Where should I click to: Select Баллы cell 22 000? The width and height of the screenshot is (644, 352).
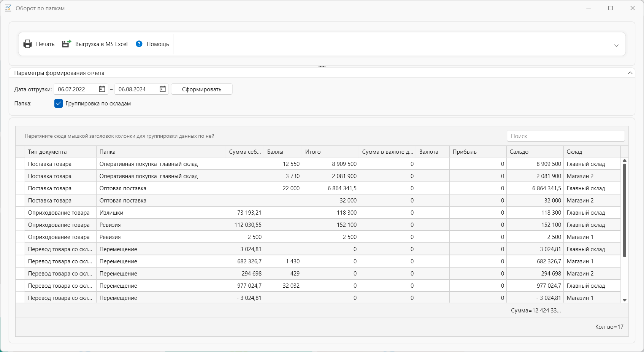pos(283,188)
